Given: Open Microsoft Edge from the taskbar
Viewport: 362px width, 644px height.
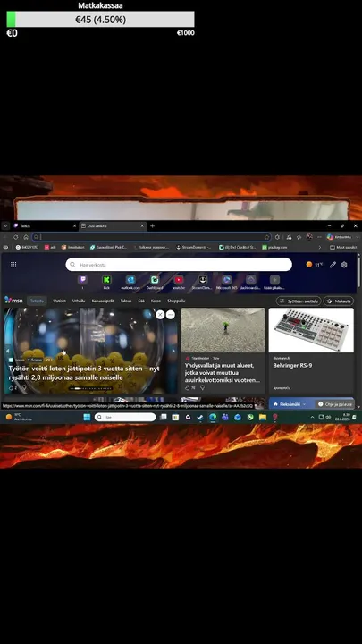Looking at the screenshot, I should tap(213, 418).
